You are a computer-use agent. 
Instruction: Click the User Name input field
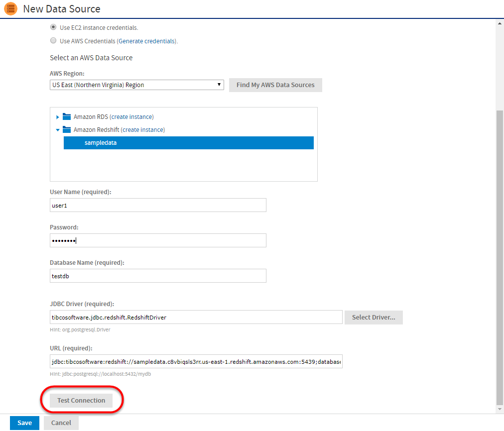click(158, 205)
